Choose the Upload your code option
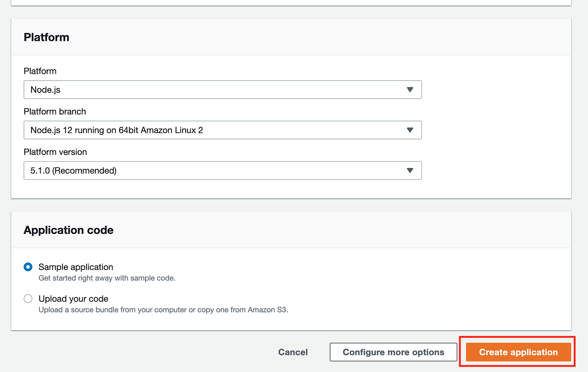Viewport: 588px width, 372px height. click(x=28, y=299)
